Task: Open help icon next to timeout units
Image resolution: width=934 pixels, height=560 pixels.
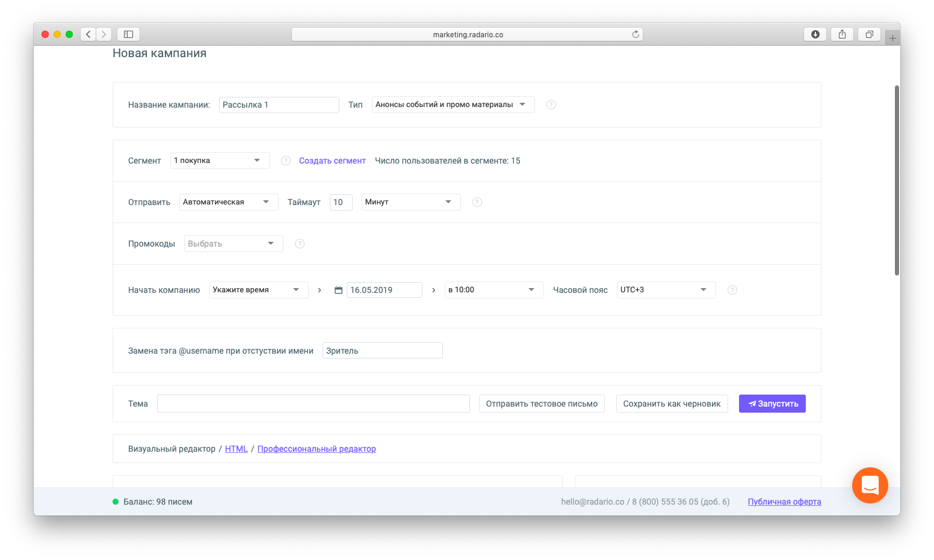Action: 477,202
